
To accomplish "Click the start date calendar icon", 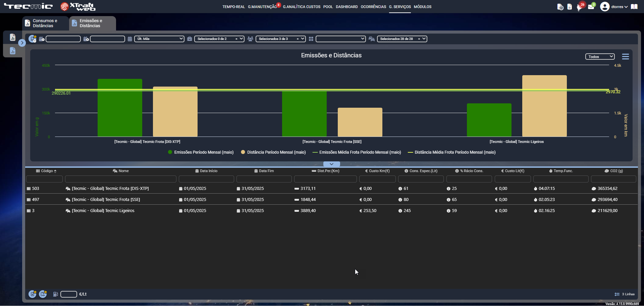I will click(42, 39).
